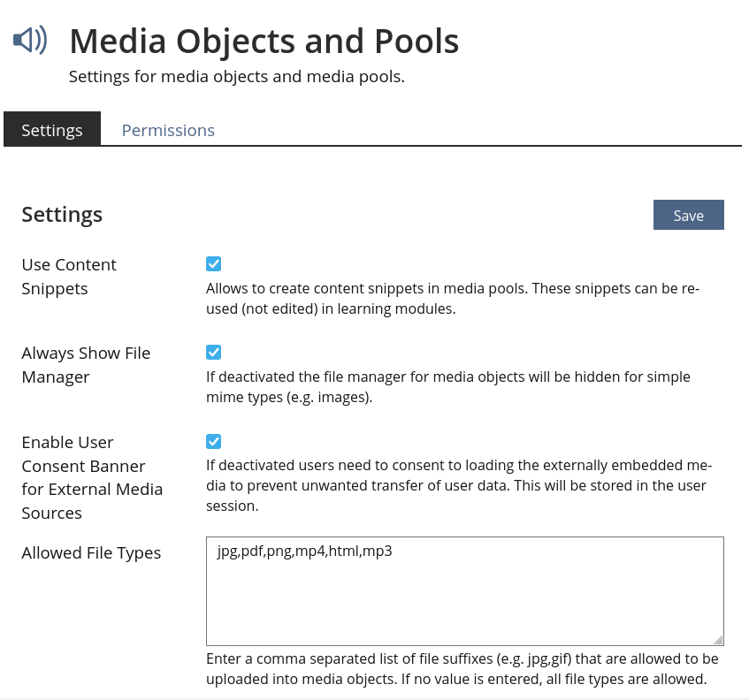Click the speaker icon beside the page title
The image size is (749, 700).
tap(29, 40)
